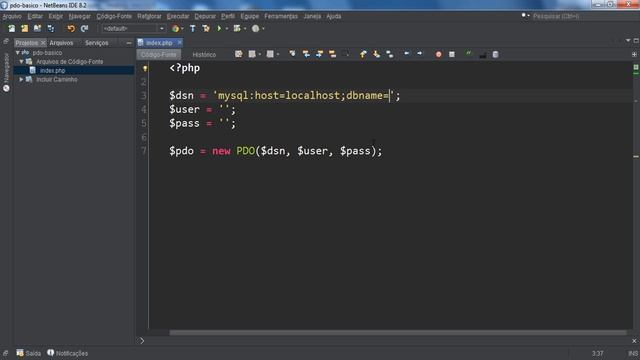
Task: Click the Profile Project icon
Action: 256,29
